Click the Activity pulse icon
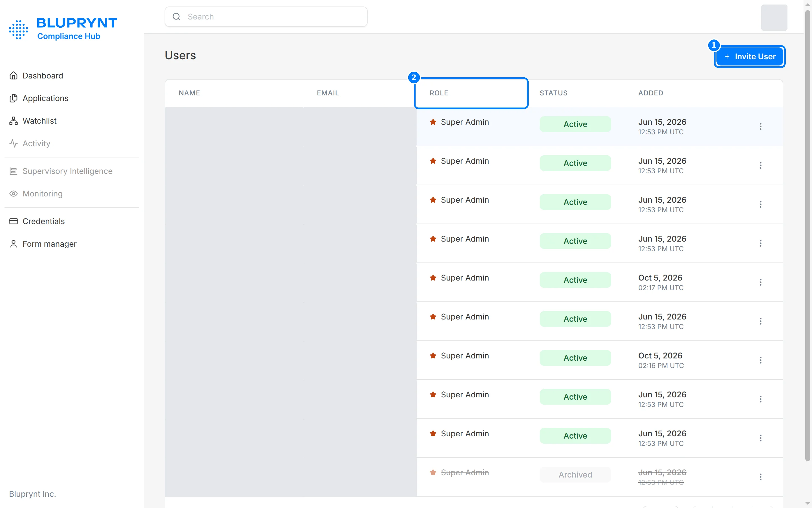The width and height of the screenshot is (812, 508). [x=14, y=143]
